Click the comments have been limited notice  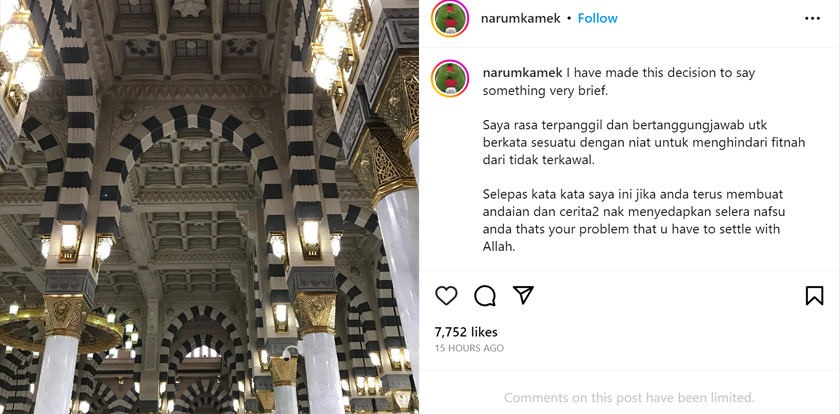(x=629, y=398)
